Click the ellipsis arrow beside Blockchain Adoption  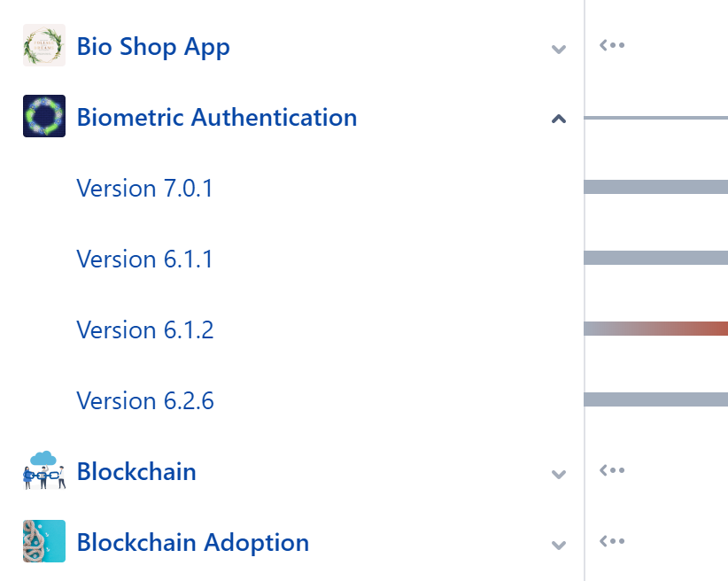pyautogui.click(x=612, y=541)
